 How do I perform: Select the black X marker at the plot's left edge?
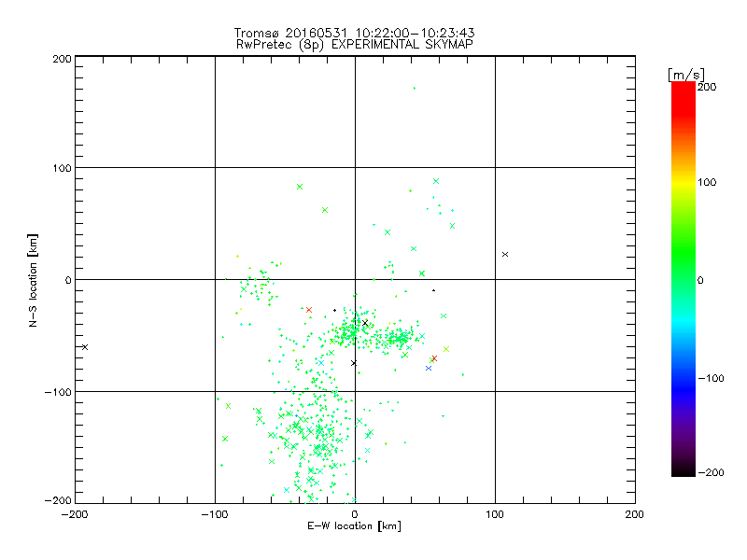(x=85, y=347)
